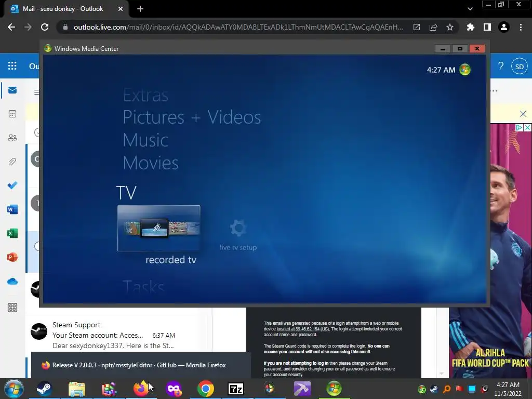This screenshot has height=399, width=532.
Task: Open 7-Zip from taskbar
Action: (236, 389)
